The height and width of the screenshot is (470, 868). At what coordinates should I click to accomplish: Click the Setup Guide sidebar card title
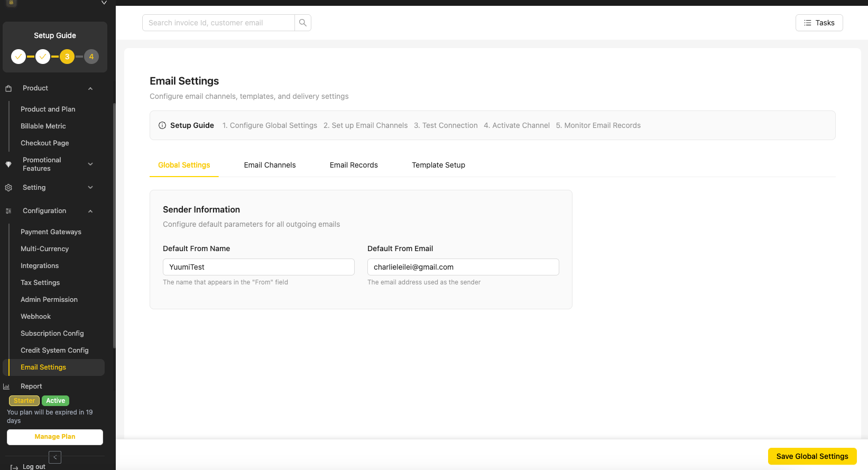[x=55, y=35]
